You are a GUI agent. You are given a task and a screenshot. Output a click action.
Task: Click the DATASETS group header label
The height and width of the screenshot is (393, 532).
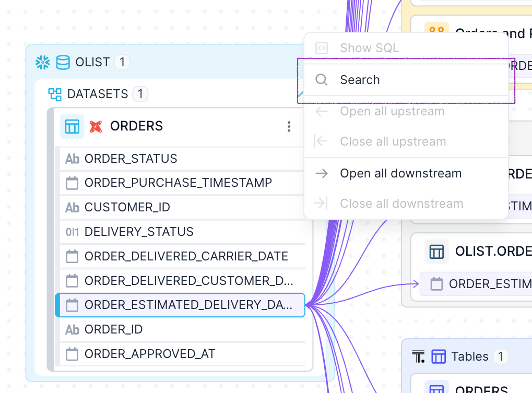98,94
